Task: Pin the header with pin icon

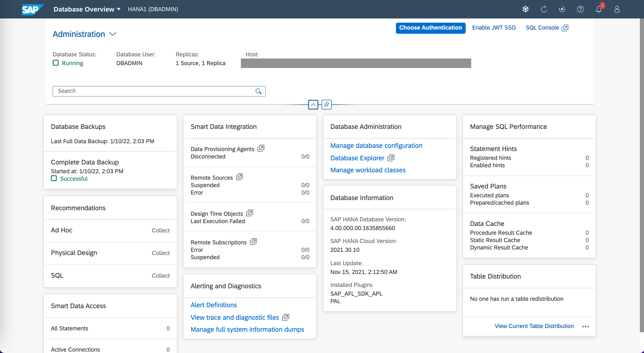Action: [x=326, y=104]
